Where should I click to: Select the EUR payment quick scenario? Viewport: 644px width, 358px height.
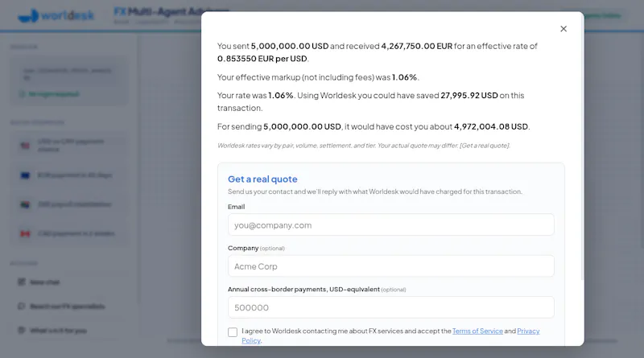(68, 175)
